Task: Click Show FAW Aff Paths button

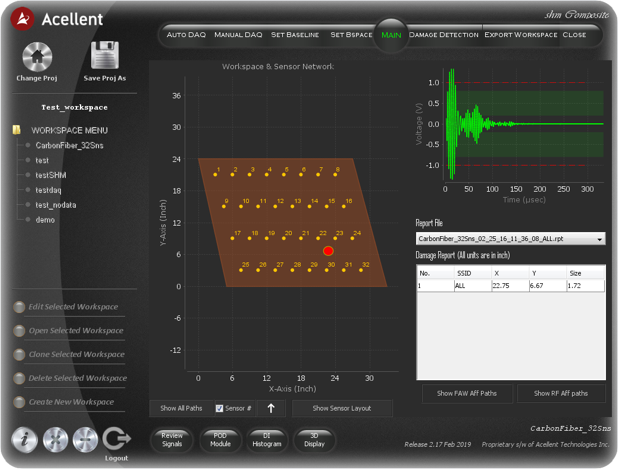Action: point(467,393)
